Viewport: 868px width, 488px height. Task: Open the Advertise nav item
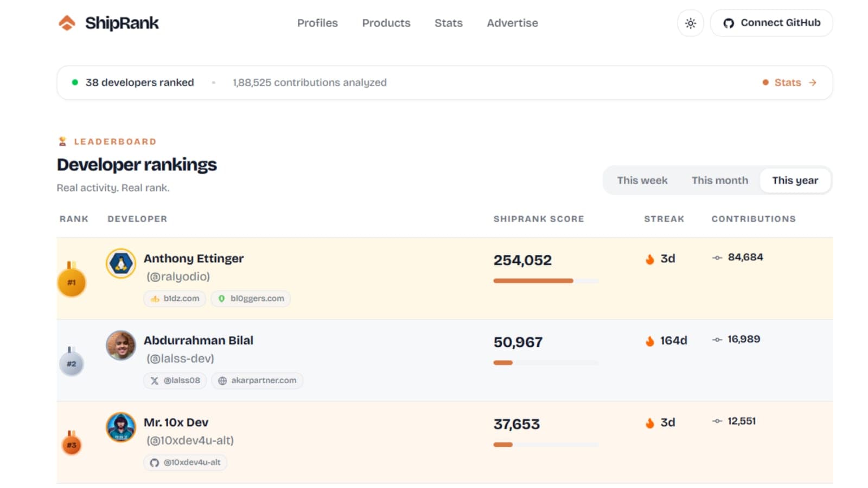[512, 23]
